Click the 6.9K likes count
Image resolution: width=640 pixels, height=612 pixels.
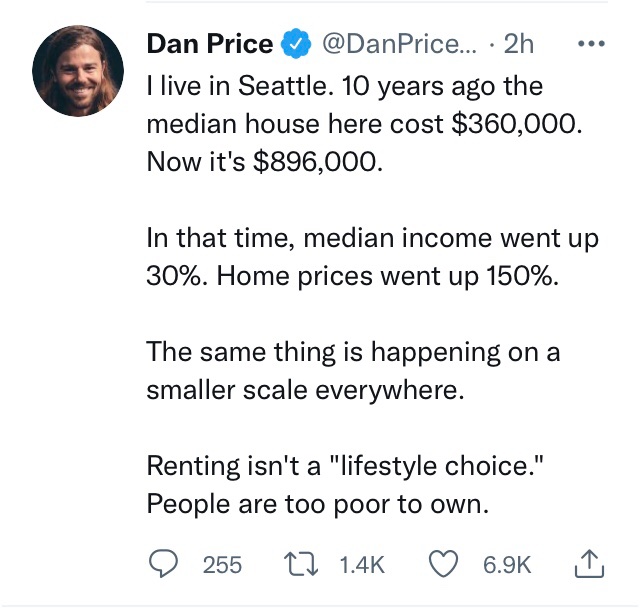507,565
